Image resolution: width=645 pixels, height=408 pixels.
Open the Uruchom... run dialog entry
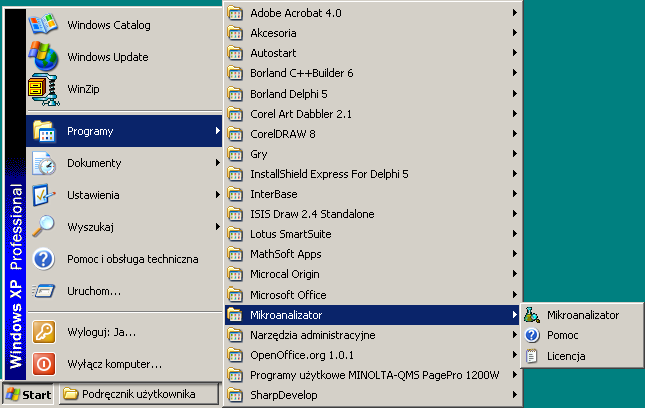[124, 291]
